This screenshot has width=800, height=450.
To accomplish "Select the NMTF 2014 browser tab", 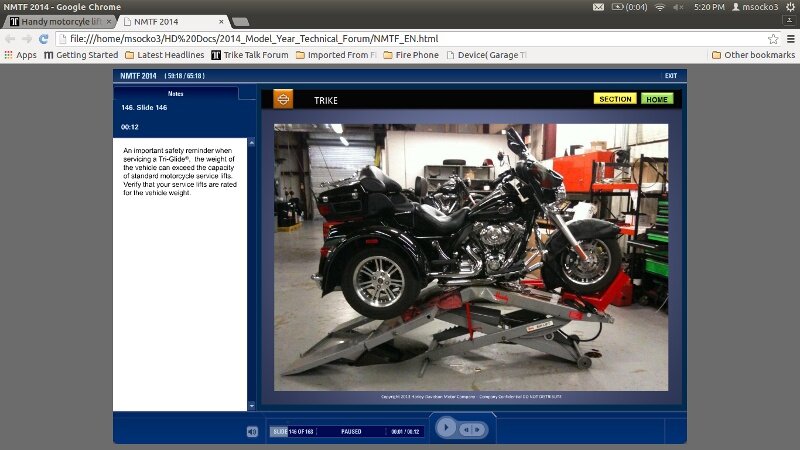I will click(x=172, y=21).
